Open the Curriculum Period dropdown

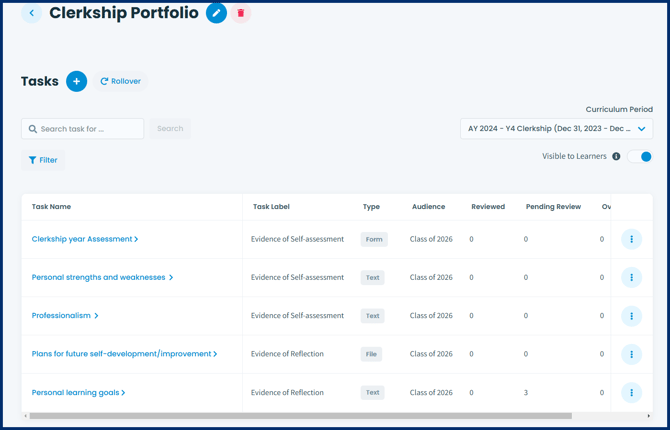tap(556, 129)
